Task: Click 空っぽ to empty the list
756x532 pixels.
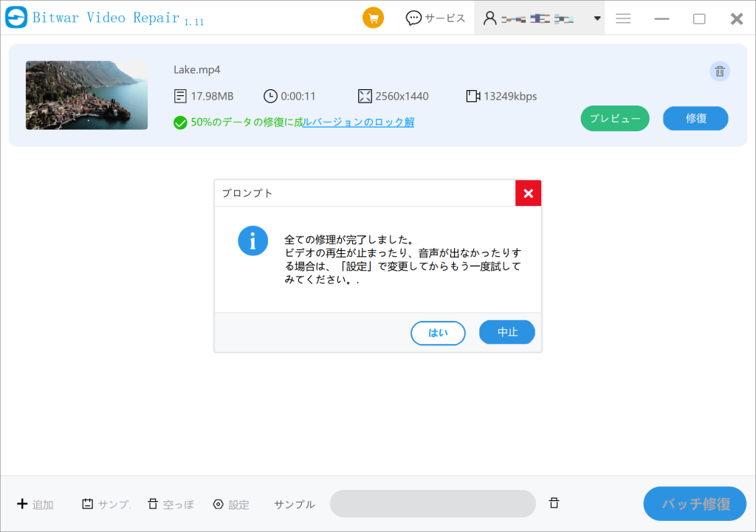Action: (x=171, y=504)
